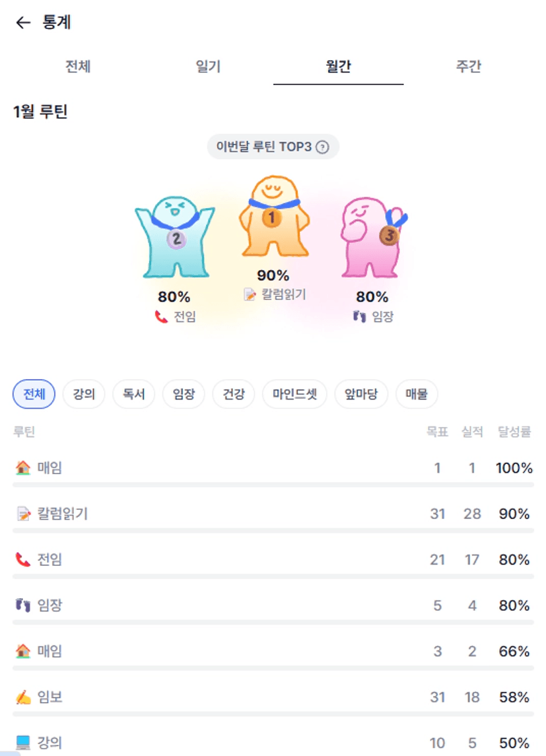Switch to the 전체 tab at top
Viewport: 546px width, 756px height.
[x=78, y=67]
